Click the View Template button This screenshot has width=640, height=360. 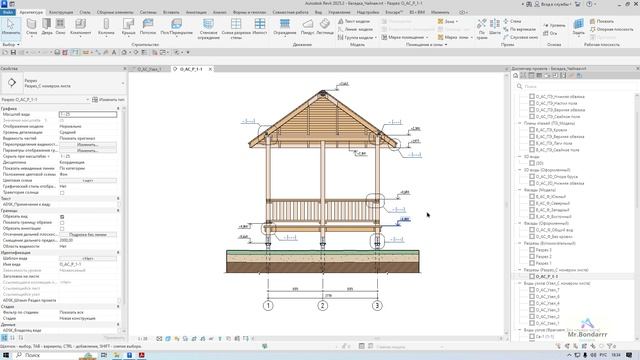[88, 259]
